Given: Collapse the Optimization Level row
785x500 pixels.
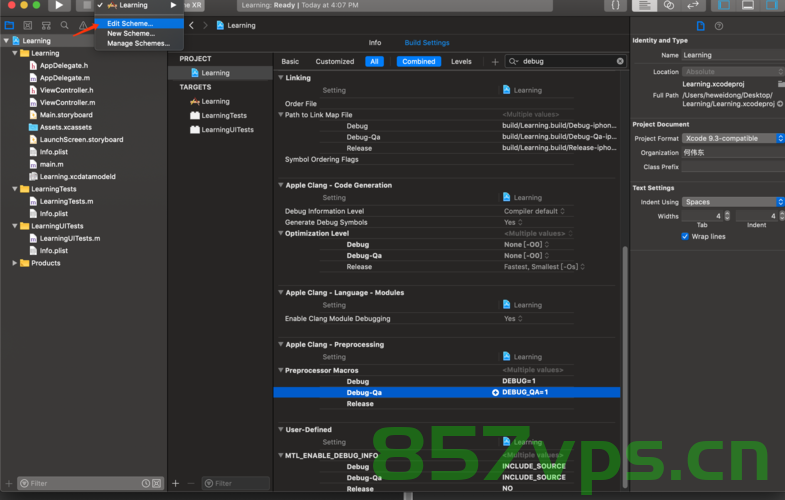Looking at the screenshot, I should coord(280,233).
